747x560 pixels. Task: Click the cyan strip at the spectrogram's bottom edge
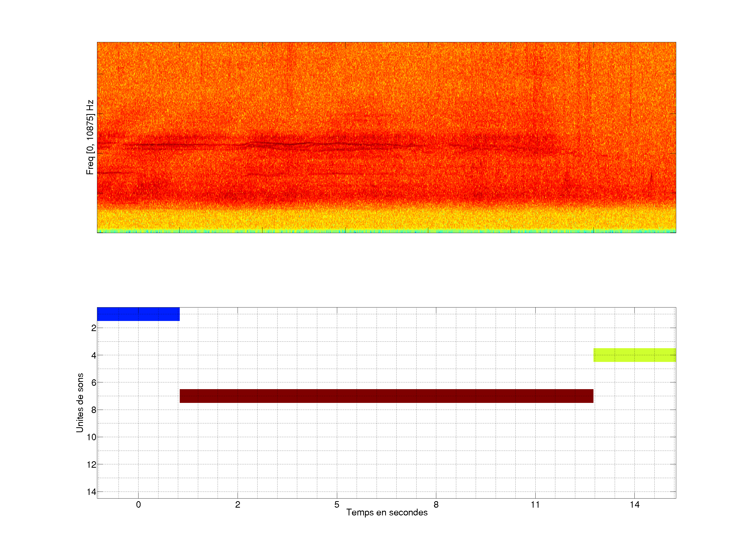(386, 231)
